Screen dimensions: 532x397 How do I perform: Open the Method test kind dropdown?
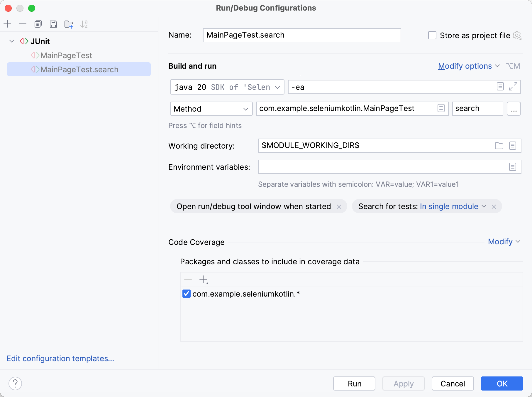click(211, 109)
